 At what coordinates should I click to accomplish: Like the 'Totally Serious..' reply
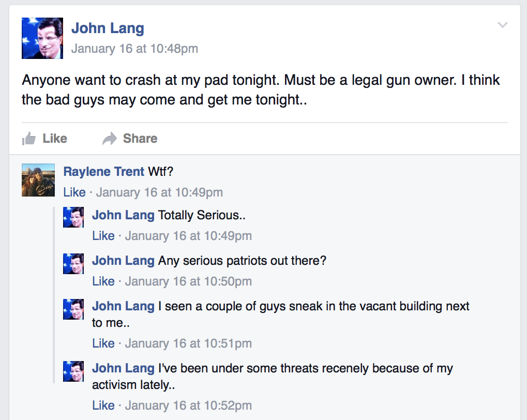click(x=103, y=236)
